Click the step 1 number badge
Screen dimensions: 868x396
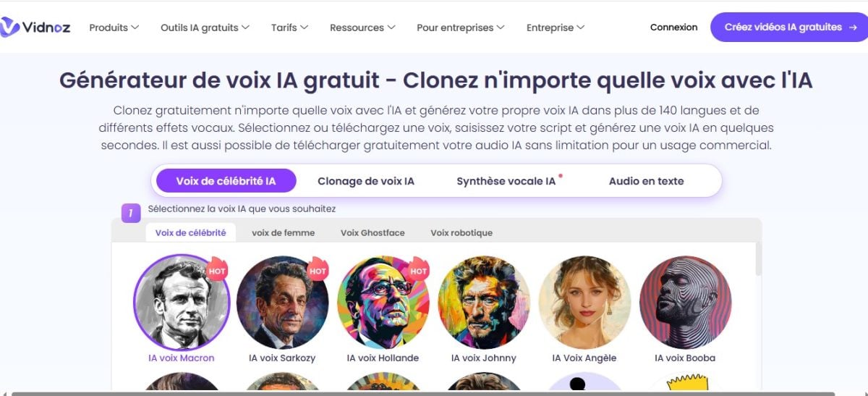pyautogui.click(x=131, y=213)
